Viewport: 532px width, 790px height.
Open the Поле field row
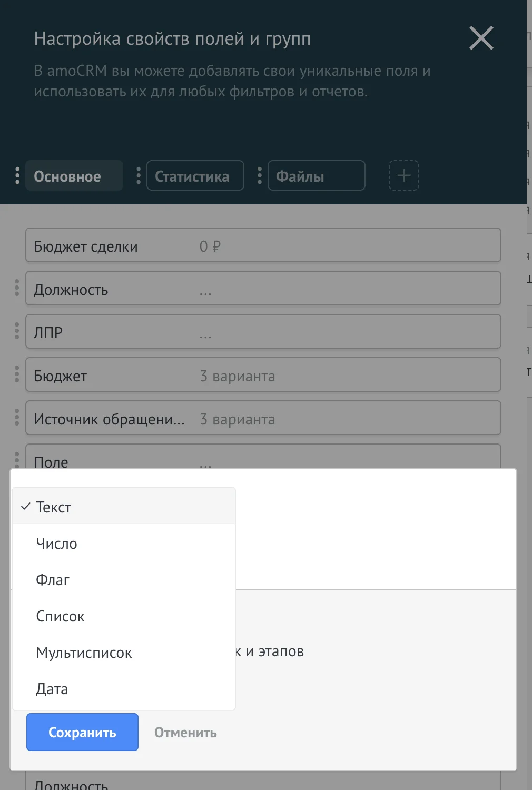tap(263, 456)
